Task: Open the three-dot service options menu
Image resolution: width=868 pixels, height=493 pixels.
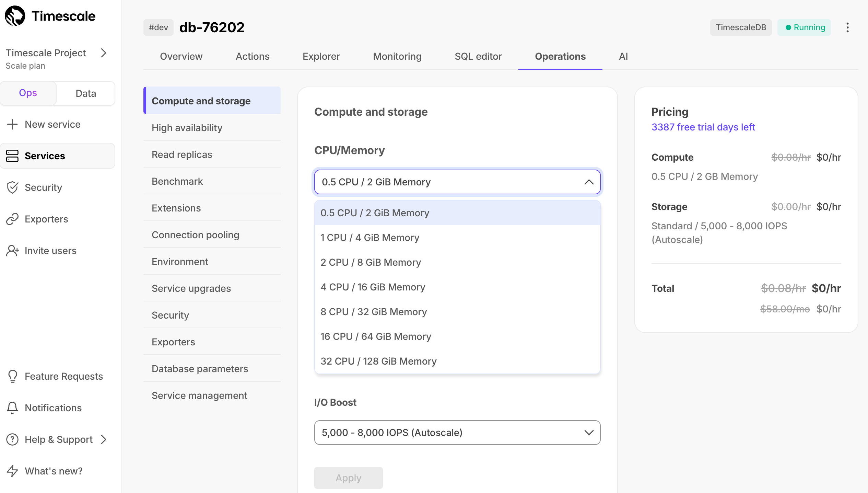Action: [847, 27]
